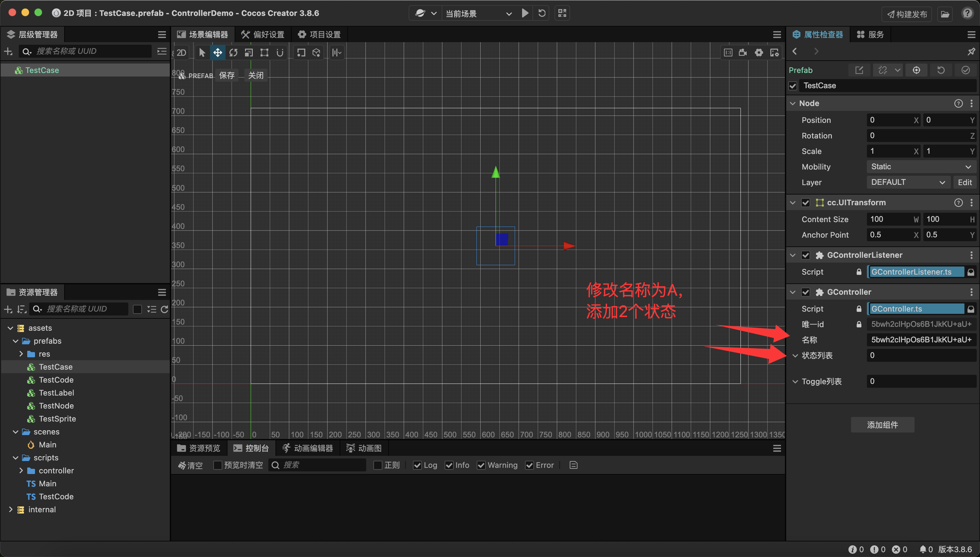The image size is (980, 557).
Task: Click the 添加组件 button
Action: pyautogui.click(x=882, y=425)
